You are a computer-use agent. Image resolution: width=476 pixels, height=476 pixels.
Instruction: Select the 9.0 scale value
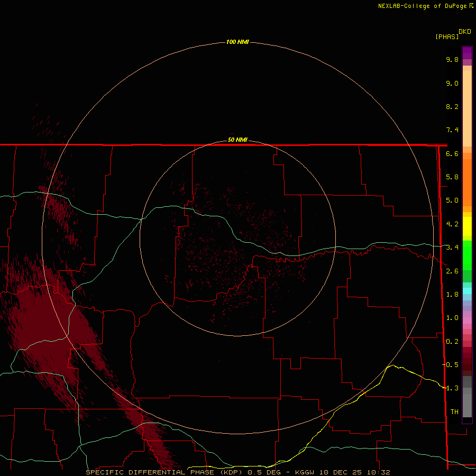(452, 83)
